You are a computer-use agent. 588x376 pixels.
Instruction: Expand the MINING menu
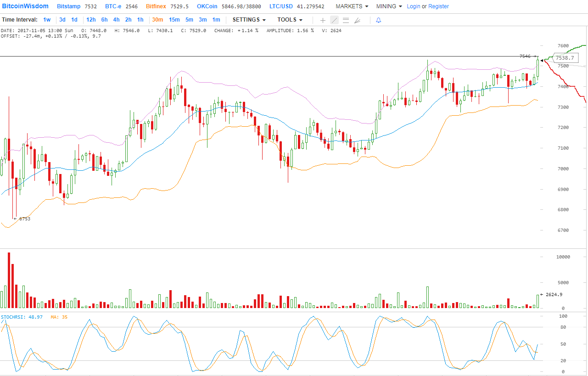[x=389, y=6]
